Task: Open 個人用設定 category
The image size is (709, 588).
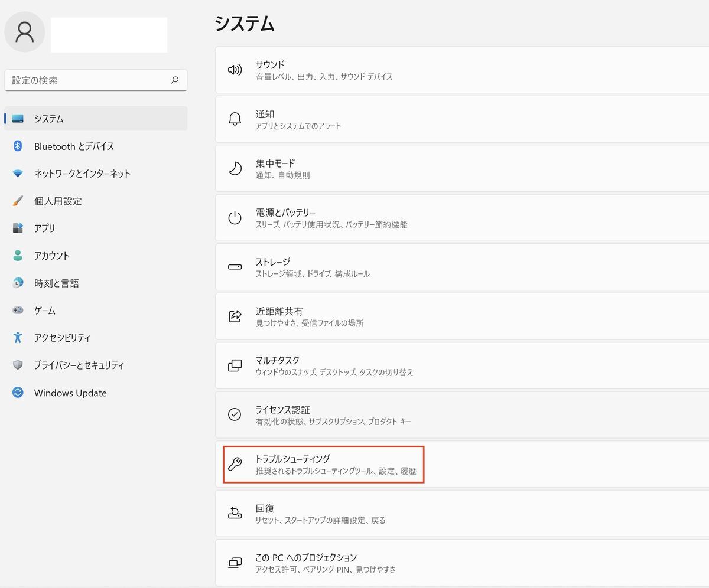Action: point(96,201)
